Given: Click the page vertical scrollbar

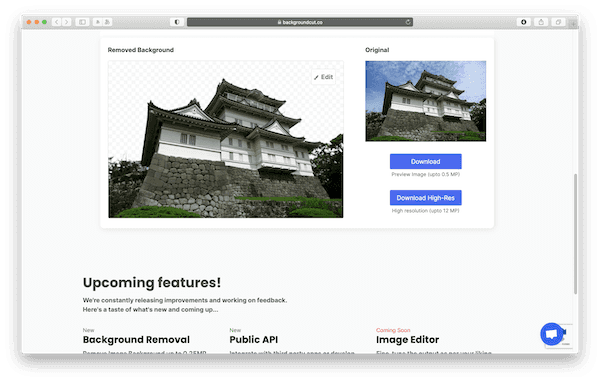Looking at the screenshot, I should [x=575, y=234].
